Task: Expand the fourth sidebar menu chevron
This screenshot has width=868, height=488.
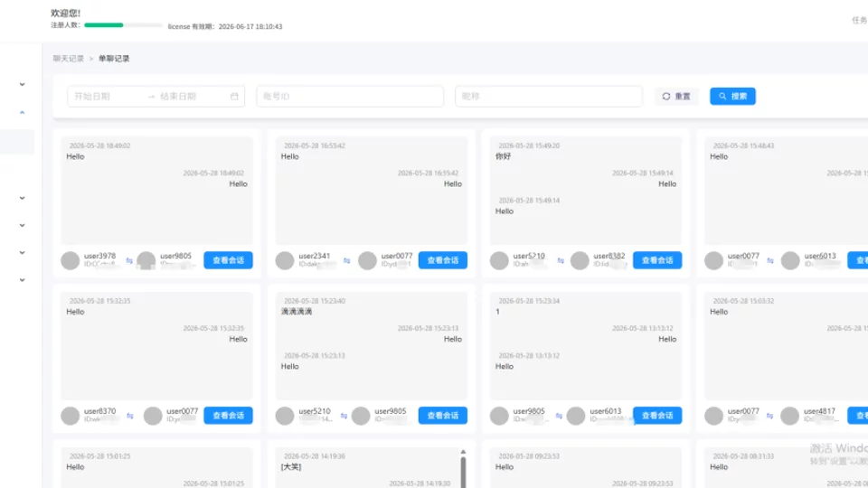Action: pyautogui.click(x=22, y=225)
